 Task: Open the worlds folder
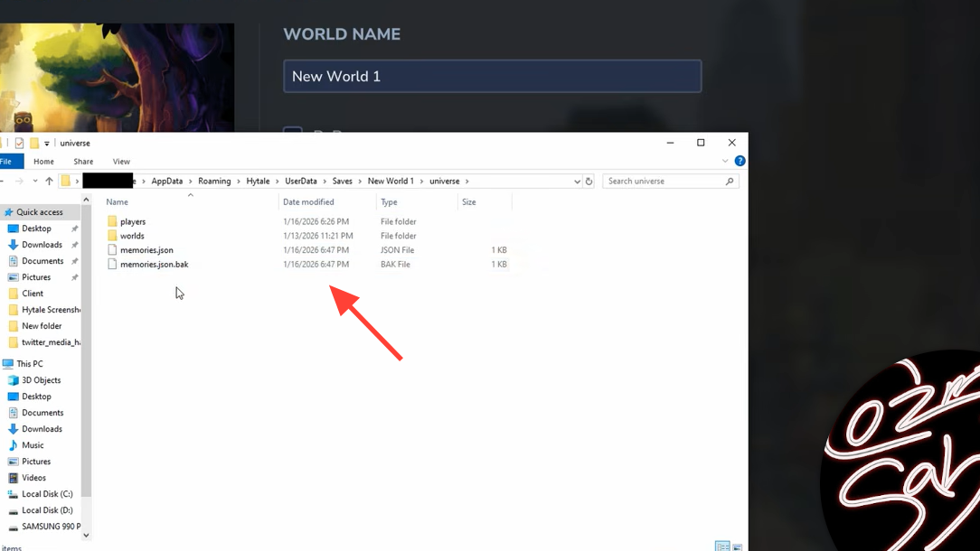132,236
